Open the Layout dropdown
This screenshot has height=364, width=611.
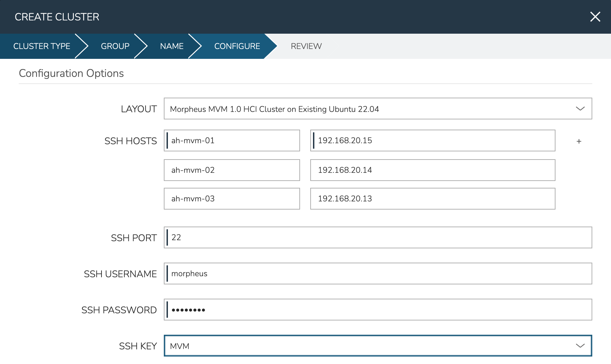pyautogui.click(x=580, y=109)
